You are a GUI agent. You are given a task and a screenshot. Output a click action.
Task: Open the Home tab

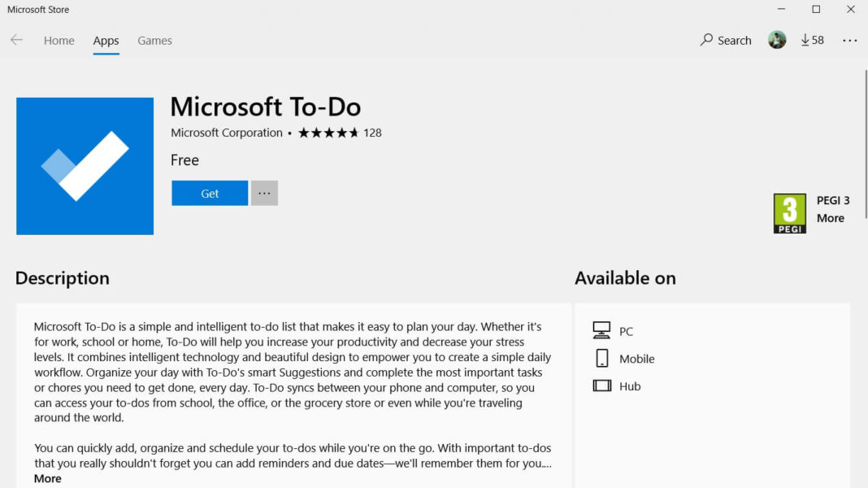coord(59,41)
